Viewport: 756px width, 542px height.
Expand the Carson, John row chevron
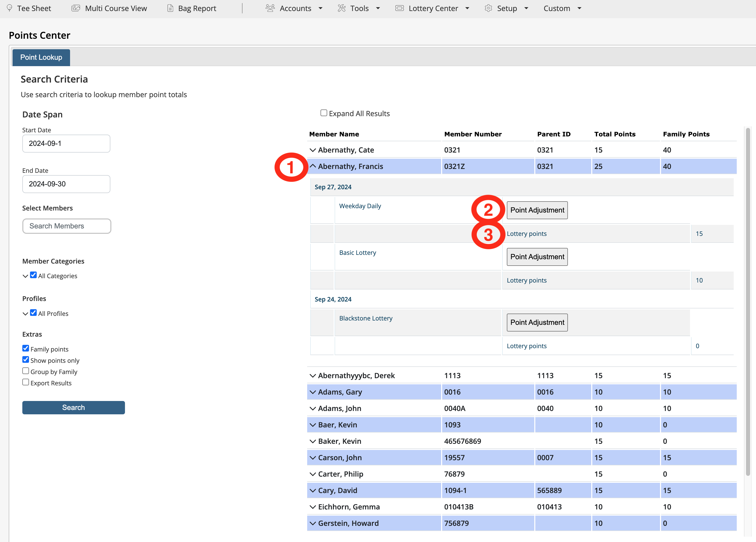(313, 458)
